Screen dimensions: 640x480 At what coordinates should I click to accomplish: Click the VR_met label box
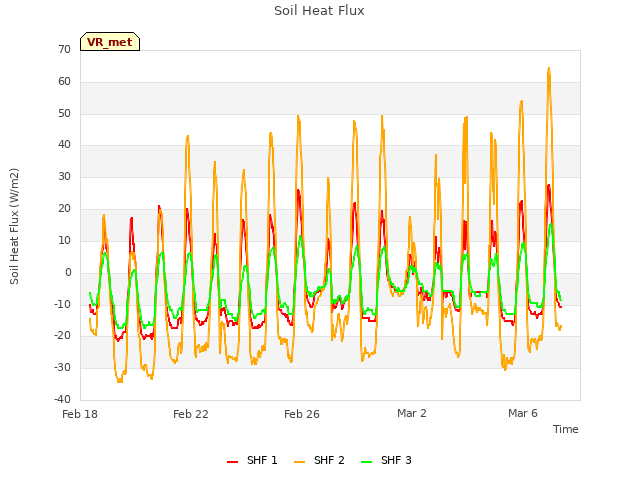click(110, 42)
